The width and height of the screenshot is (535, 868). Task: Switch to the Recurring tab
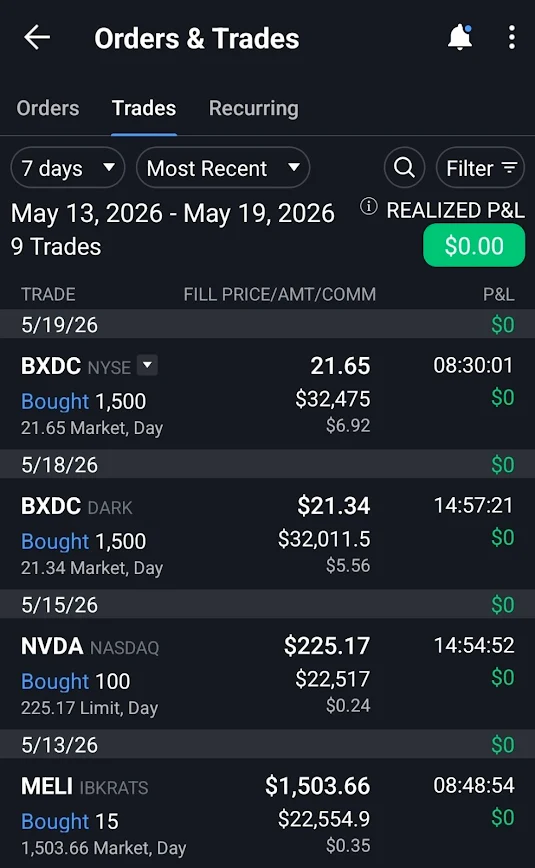[x=254, y=108]
